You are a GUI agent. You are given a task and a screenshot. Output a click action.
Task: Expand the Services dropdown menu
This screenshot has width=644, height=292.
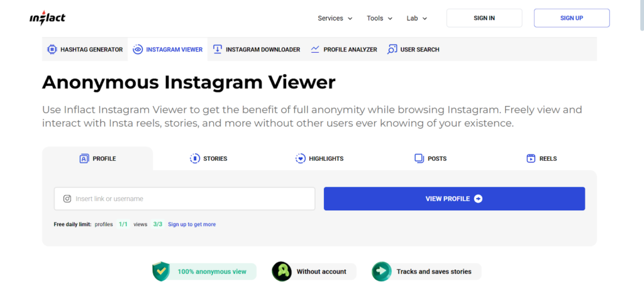tap(335, 18)
